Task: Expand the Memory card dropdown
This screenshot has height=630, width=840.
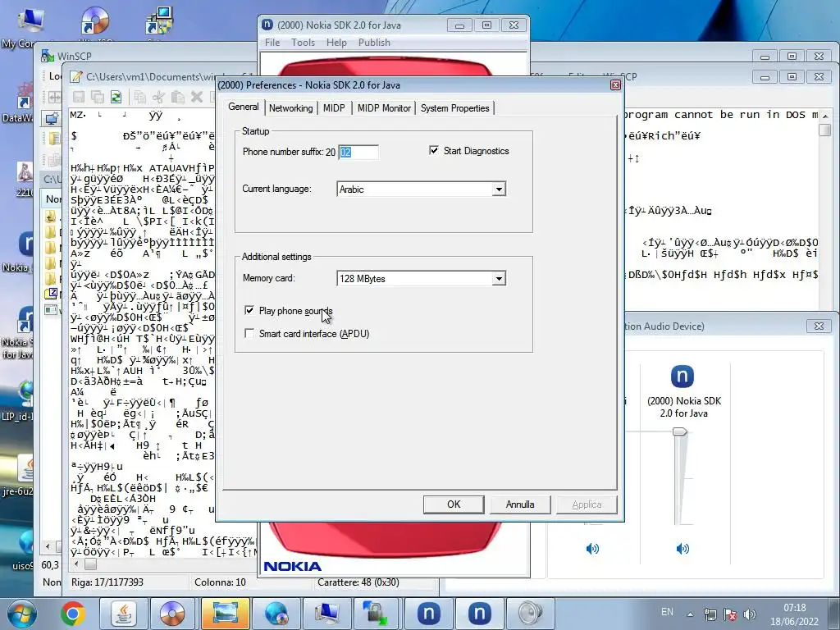Action: coord(499,279)
